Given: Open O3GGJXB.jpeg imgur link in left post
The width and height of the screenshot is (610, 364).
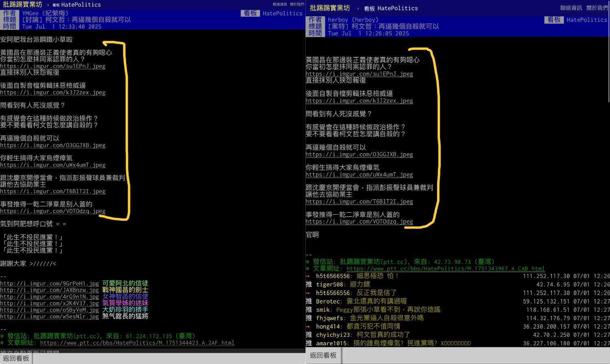Looking at the screenshot, I should click(53, 145).
